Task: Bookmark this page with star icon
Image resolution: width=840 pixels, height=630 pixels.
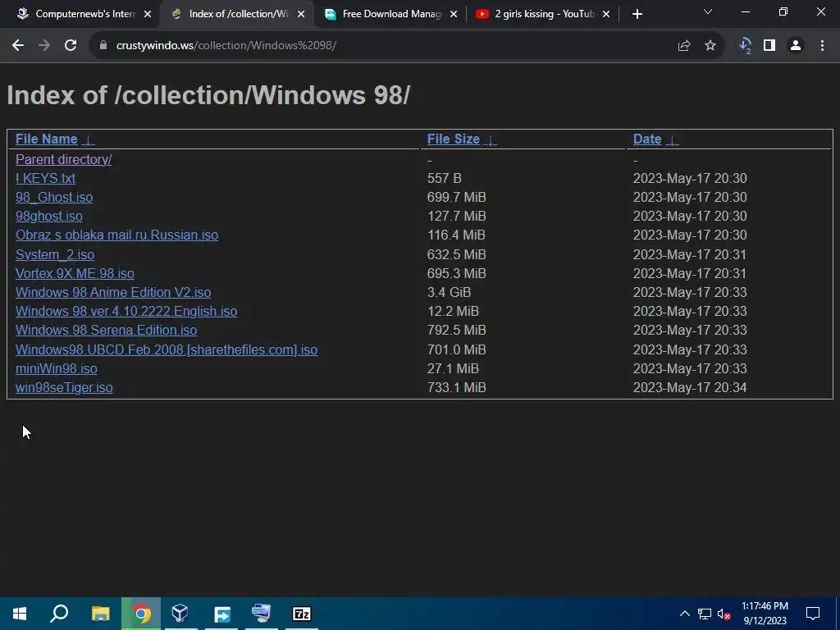Action: click(x=710, y=46)
